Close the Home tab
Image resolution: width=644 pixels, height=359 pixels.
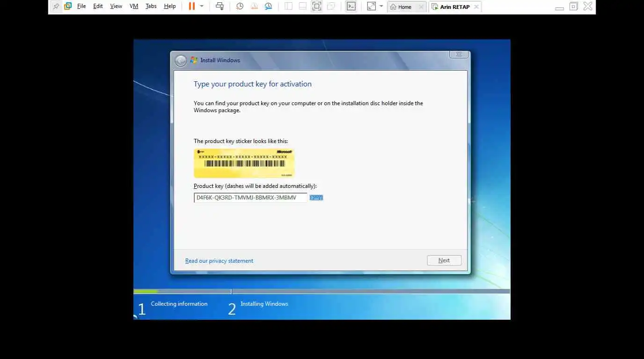click(x=421, y=7)
